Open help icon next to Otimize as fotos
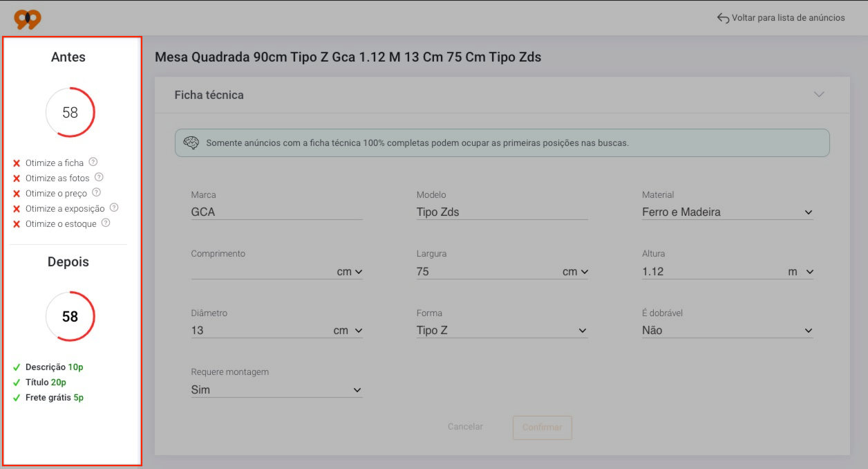Viewport: 868px width, 469px height. 99,177
